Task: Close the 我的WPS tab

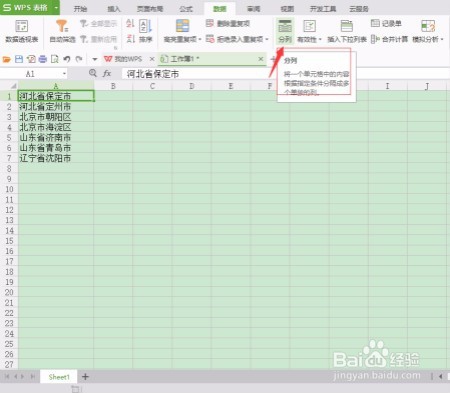Action: pyautogui.click(x=152, y=59)
